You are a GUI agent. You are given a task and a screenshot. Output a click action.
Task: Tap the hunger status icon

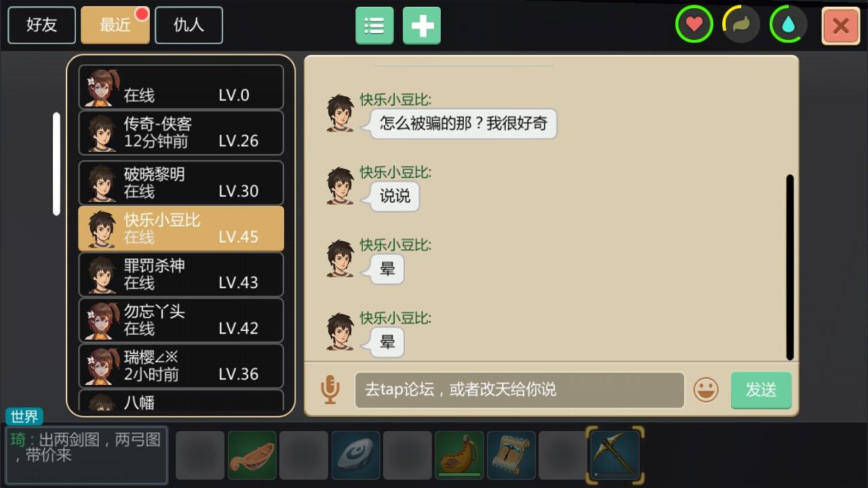741,25
